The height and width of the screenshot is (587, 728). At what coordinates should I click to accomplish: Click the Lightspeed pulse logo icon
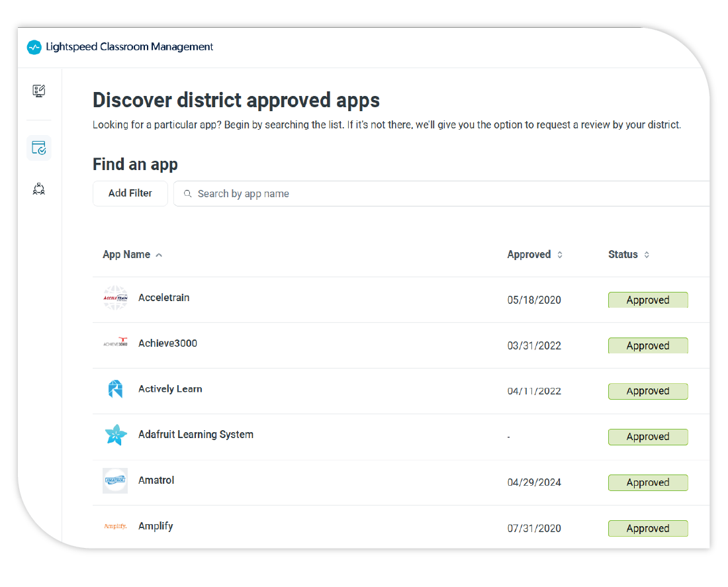pyautogui.click(x=34, y=47)
